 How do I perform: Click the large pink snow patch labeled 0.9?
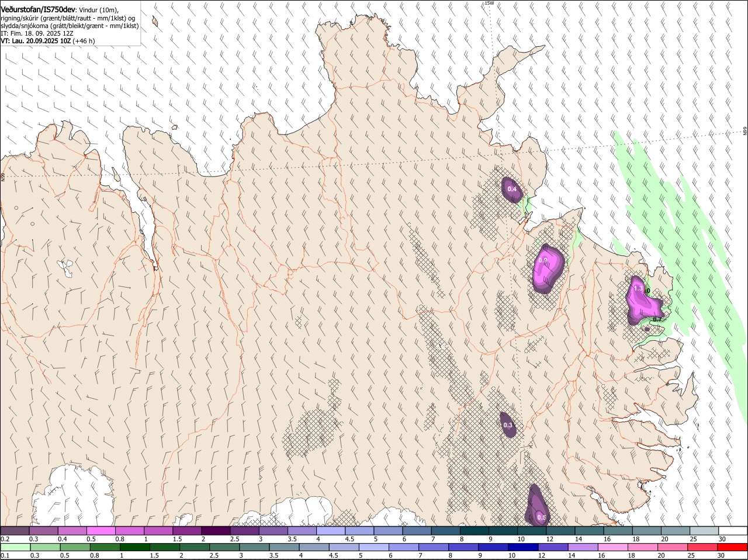click(547, 269)
